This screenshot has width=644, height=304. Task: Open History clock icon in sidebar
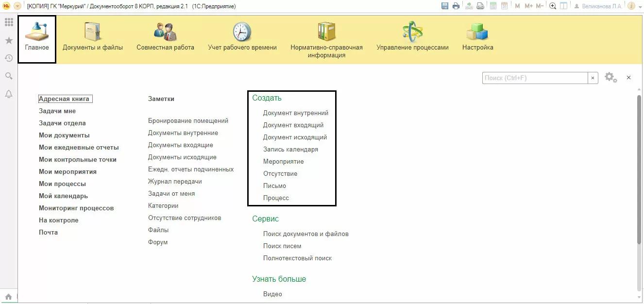coord(9,58)
